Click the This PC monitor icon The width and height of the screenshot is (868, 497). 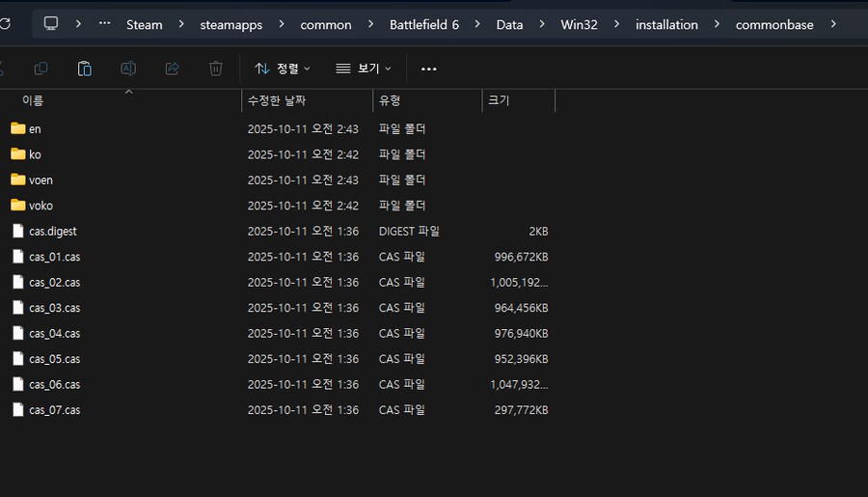pyautogui.click(x=51, y=24)
